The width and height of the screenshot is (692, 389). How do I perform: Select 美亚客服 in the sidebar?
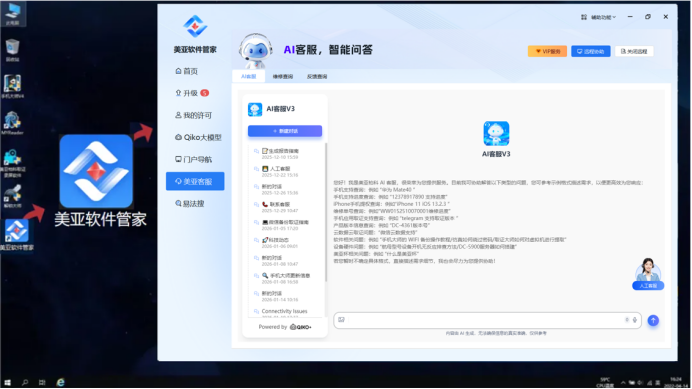coord(195,181)
